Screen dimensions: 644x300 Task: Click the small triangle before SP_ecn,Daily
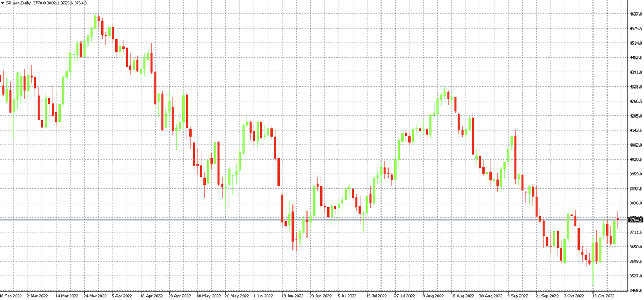point(2,3)
